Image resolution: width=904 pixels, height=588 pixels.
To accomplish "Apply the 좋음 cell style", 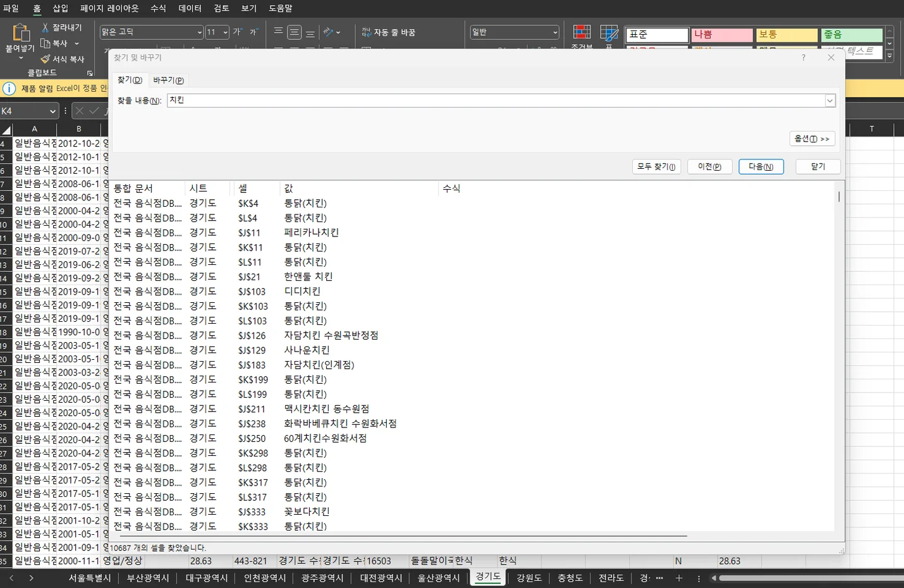I will [x=852, y=35].
